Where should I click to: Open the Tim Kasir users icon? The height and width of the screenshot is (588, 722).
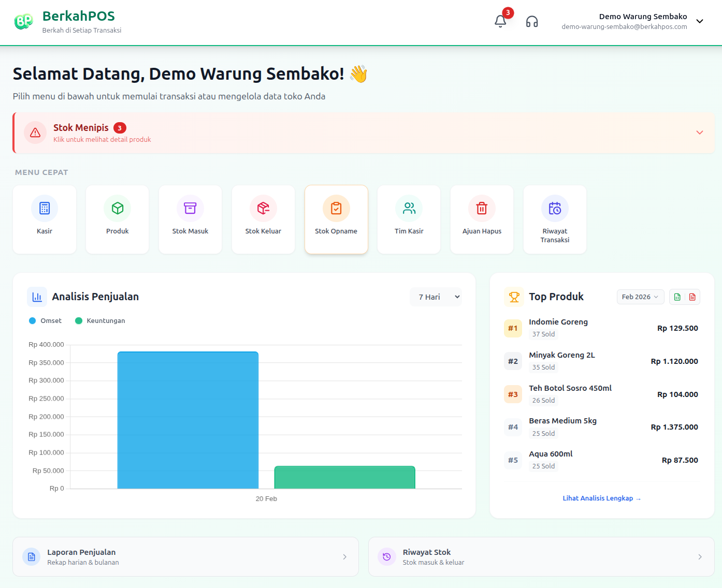[409, 208]
